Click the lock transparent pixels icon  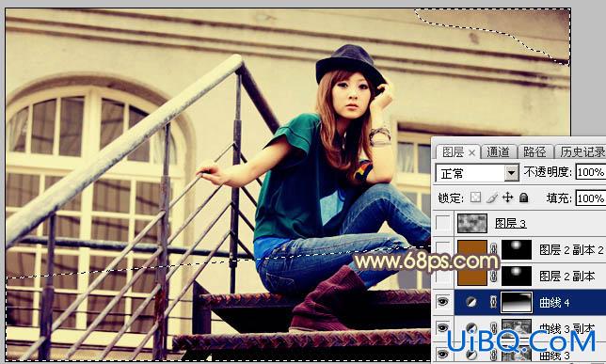coord(475,198)
